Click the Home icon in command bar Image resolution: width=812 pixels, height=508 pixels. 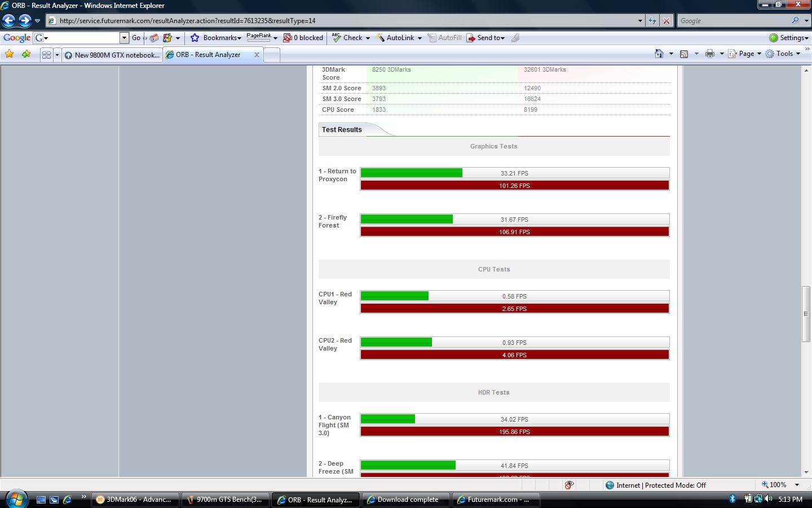point(659,54)
